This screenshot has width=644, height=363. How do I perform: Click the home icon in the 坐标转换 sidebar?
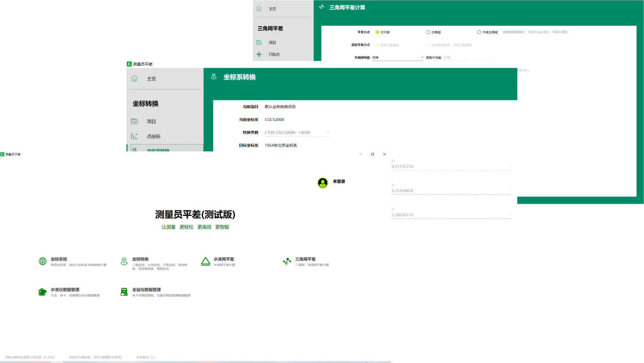[x=134, y=78]
